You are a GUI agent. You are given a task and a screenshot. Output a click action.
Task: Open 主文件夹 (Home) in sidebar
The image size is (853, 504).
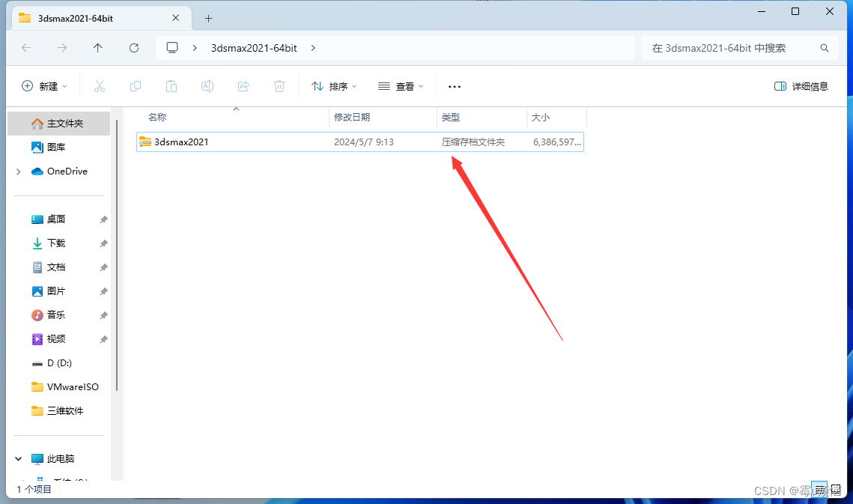pos(58,124)
